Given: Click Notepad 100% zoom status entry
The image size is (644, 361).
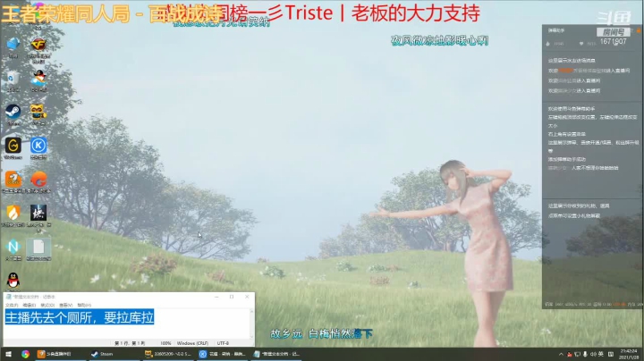Looking at the screenshot, I should (165, 343).
